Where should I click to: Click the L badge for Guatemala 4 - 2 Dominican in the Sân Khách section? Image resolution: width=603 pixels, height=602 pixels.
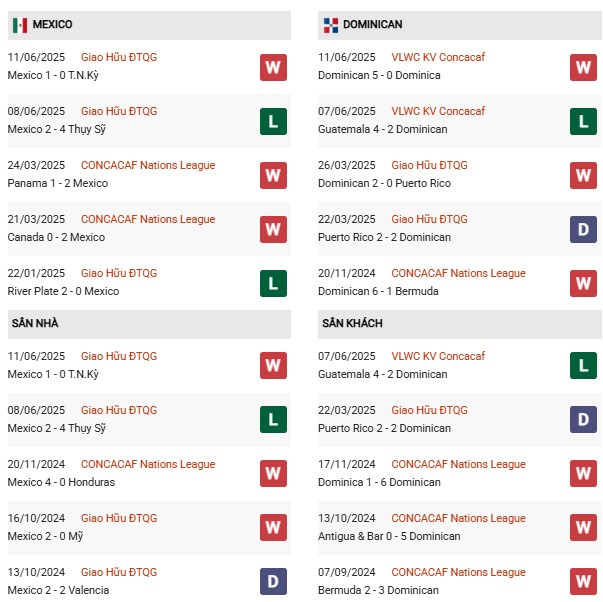tap(584, 366)
